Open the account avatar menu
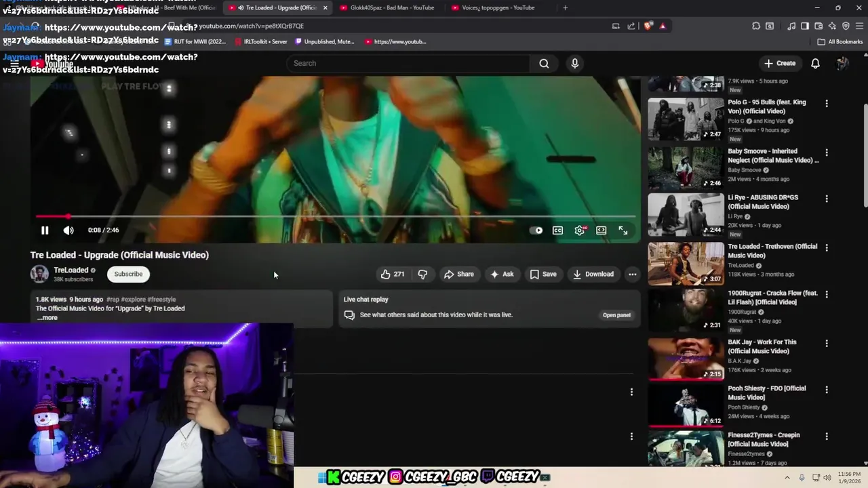This screenshot has width=868, height=488. click(842, 63)
